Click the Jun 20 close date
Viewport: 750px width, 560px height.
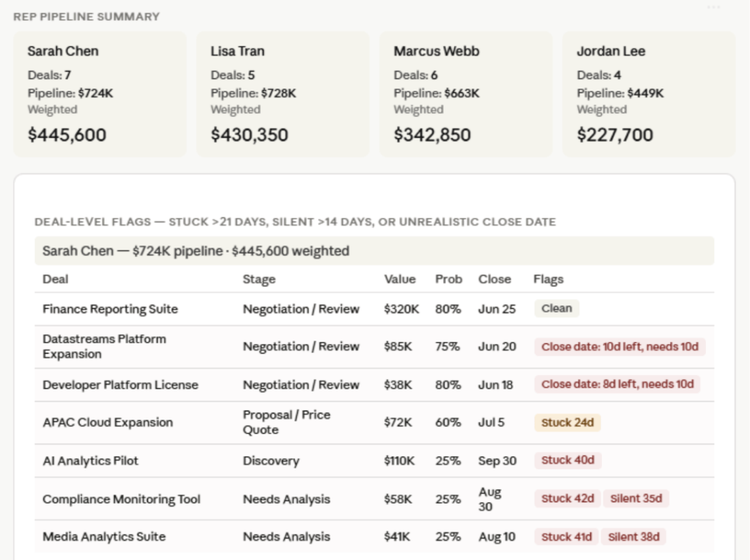point(497,347)
